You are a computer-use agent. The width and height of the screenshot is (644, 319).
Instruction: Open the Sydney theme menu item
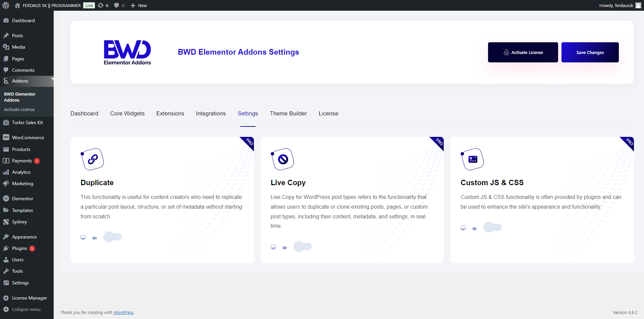tap(27, 222)
